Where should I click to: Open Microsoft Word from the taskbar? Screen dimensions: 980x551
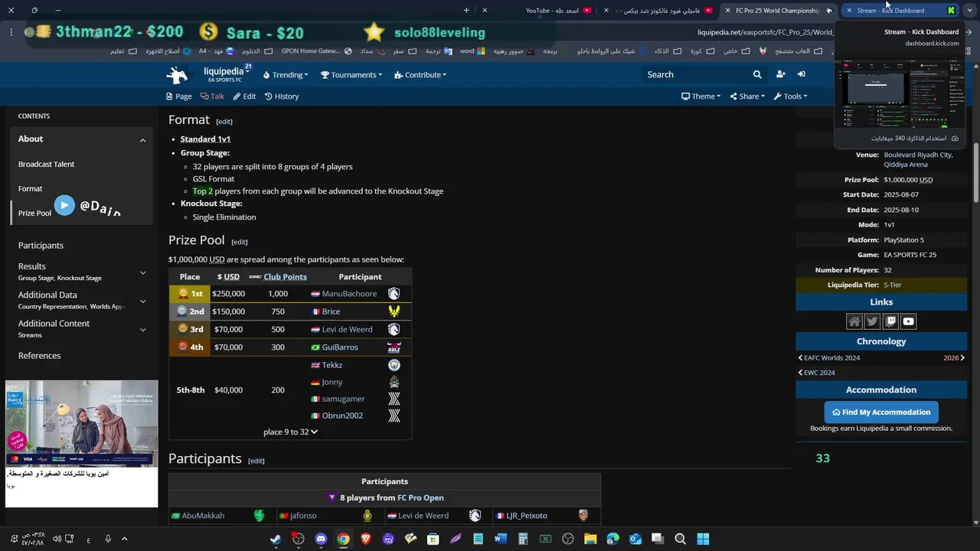coord(500,539)
